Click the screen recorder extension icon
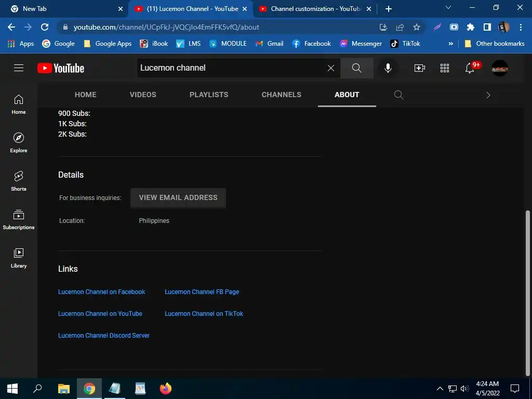The image size is (532, 399). click(454, 27)
